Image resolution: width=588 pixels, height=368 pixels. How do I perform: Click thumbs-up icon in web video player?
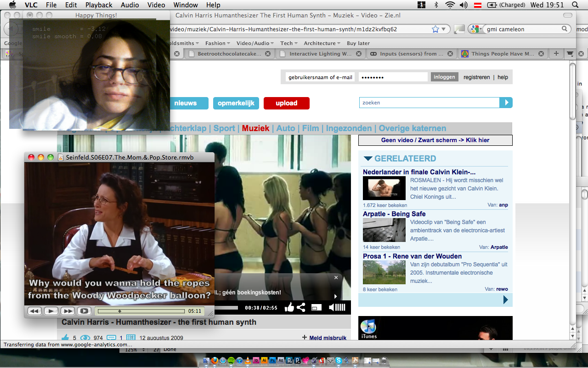289,308
